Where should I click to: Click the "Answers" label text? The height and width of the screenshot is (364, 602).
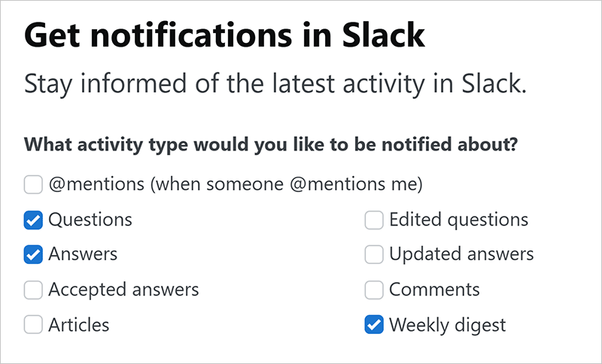click(83, 255)
